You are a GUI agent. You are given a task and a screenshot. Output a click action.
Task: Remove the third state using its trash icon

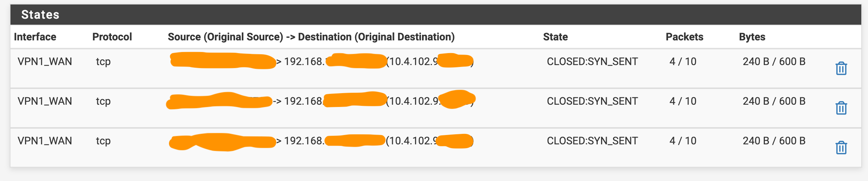coord(841,148)
